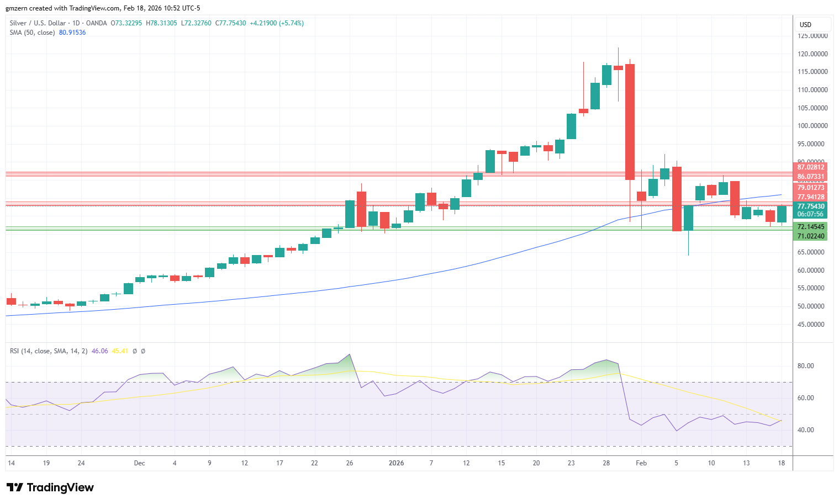Click the 22 label on the date axis

pyautogui.click(x=315, y=463)
